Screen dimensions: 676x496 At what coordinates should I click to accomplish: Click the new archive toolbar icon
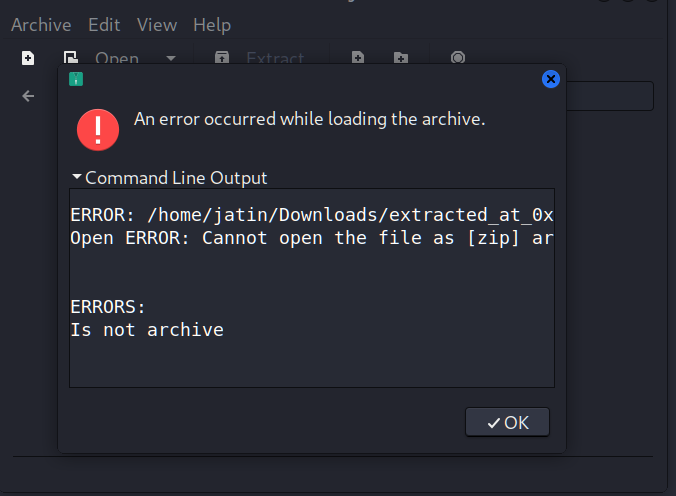point(28,58)
